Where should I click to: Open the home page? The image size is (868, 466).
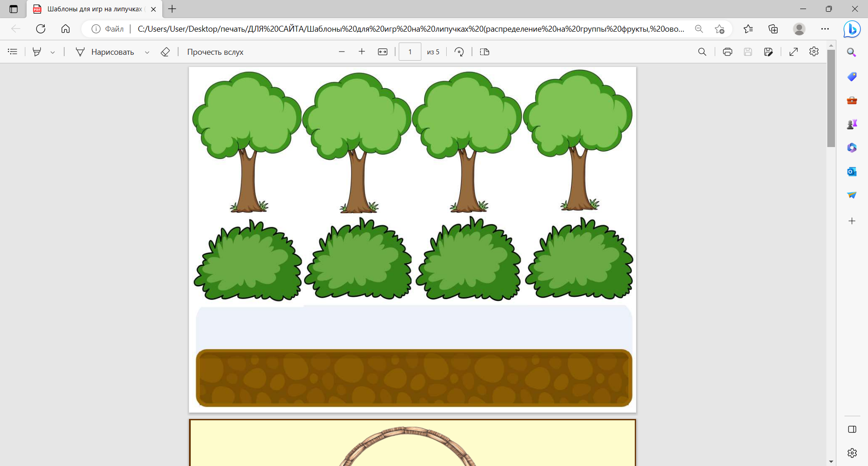point(66,29)
